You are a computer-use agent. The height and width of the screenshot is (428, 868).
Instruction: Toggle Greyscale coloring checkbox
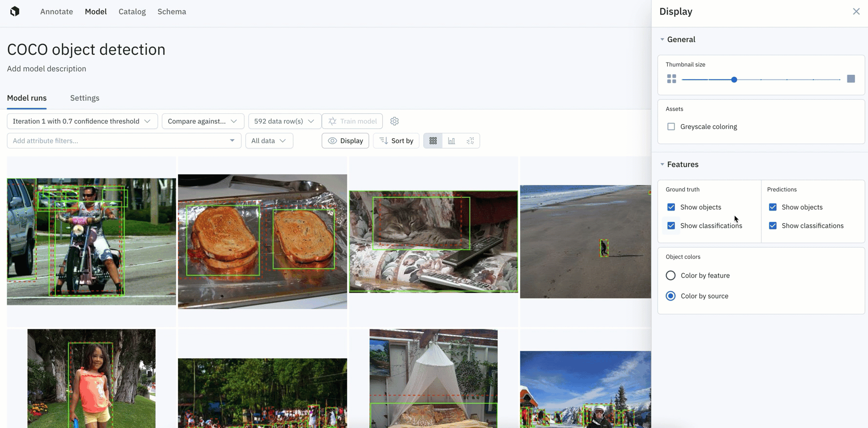(x=671, y=127)
